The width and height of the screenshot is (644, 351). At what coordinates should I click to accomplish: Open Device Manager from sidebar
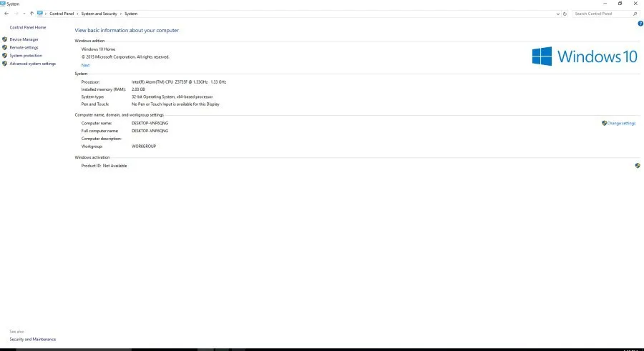[x=24, y=39]
